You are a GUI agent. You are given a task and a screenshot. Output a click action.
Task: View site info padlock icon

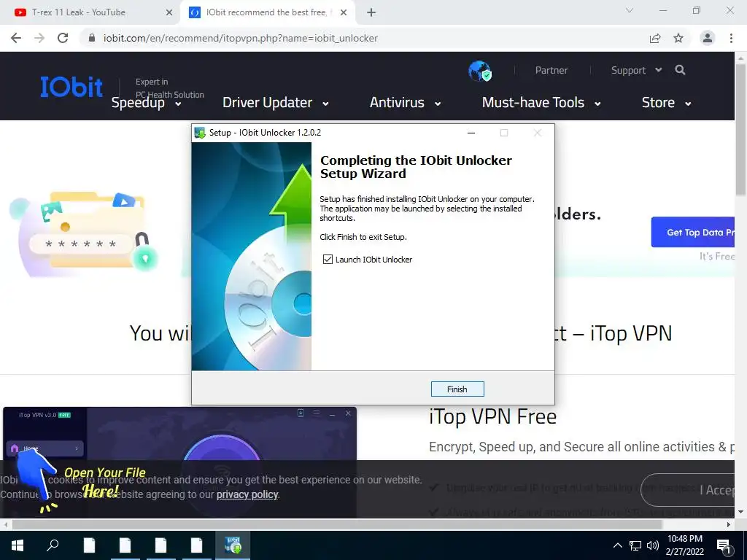coord(92,38)
